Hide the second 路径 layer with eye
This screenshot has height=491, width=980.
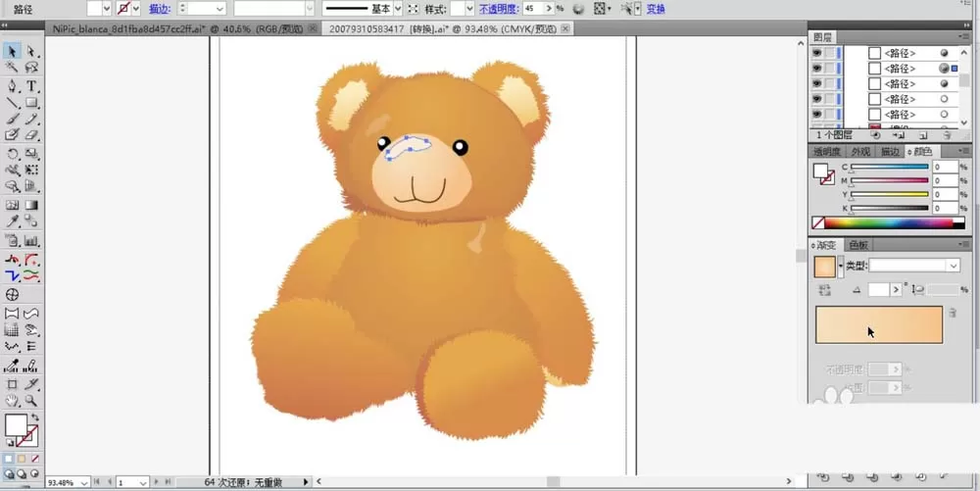coord(817,68)
